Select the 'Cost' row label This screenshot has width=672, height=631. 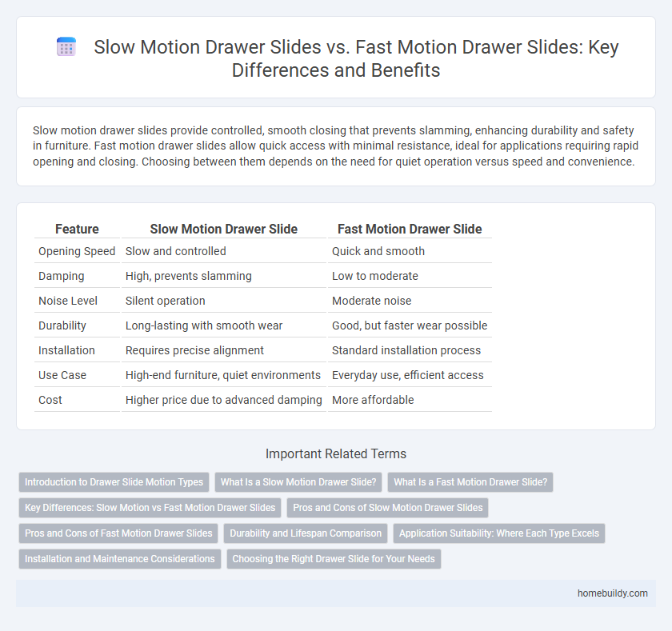point(77,400)
